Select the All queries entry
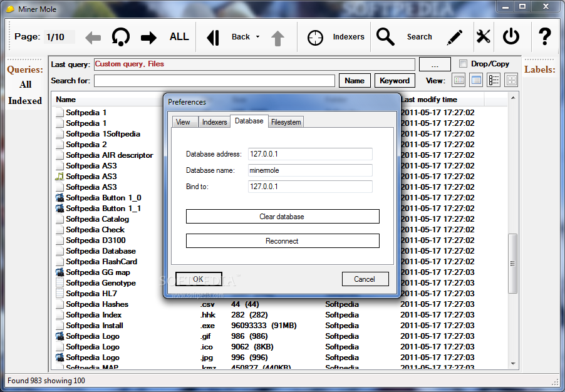 [x=25, y=85]
